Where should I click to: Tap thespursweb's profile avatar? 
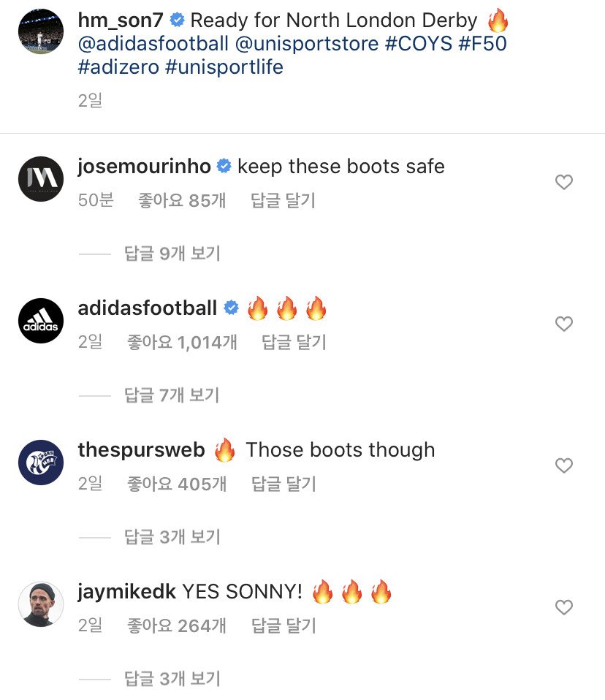point(40,463)
